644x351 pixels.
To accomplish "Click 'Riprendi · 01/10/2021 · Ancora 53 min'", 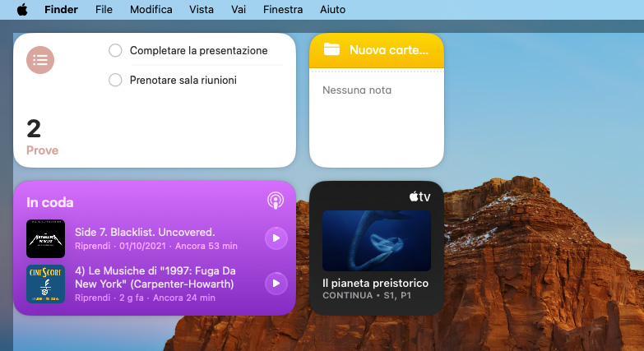I will [156, 246].
